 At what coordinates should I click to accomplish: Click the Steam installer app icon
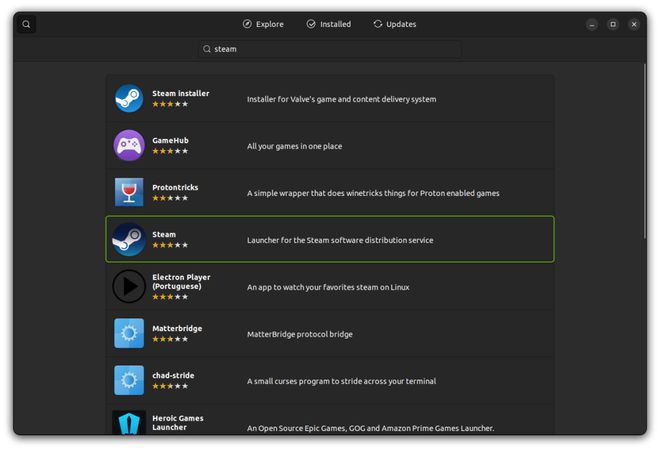(129, 99)
